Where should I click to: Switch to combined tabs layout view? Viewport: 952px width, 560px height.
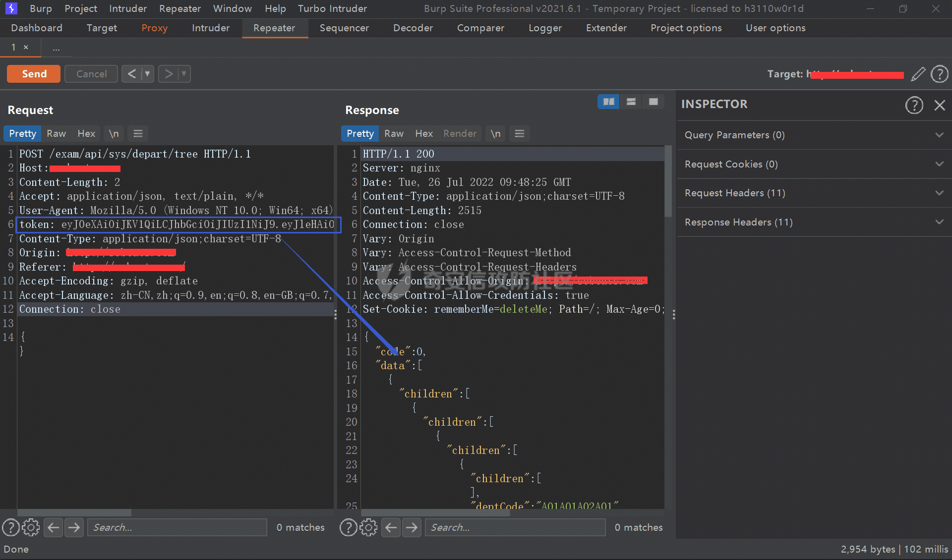[x=653, y=102]
